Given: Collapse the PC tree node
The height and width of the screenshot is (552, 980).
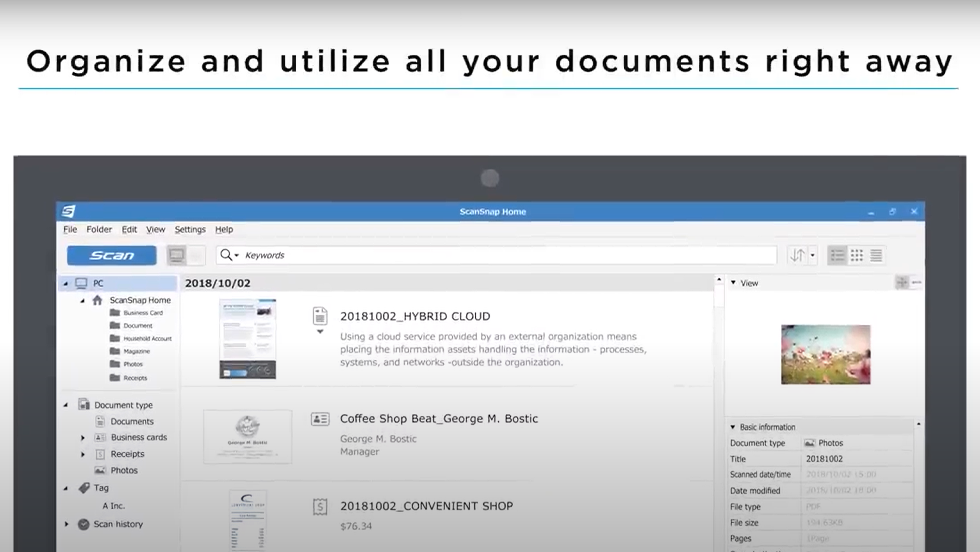Looking at the screenshot, I should 65,284.
